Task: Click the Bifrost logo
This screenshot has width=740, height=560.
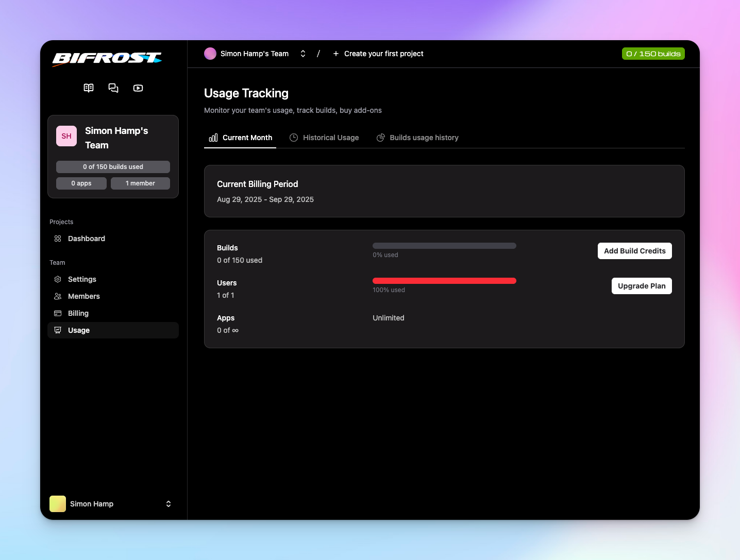Action: coord(107,59)
